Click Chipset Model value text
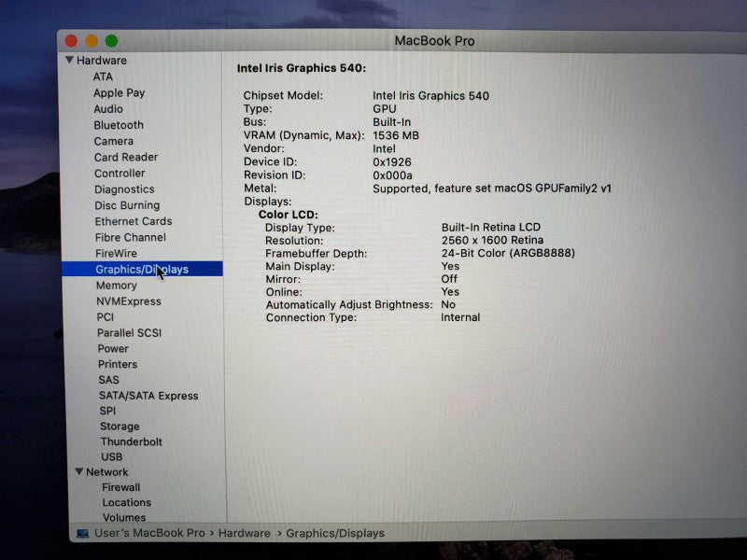Screen dimensions: 747x560 coord(430,96)
